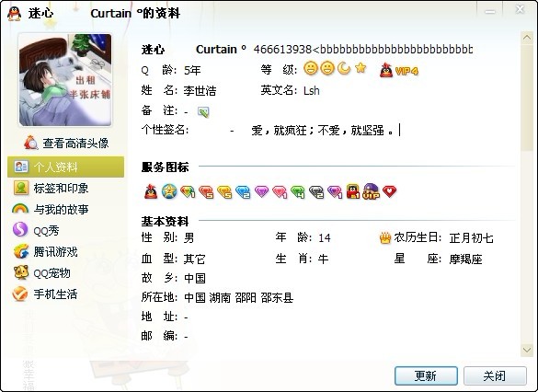The image size is (538, 392).
Task: Click the zodiac value 摩羯座
Action: click(466, 259)
